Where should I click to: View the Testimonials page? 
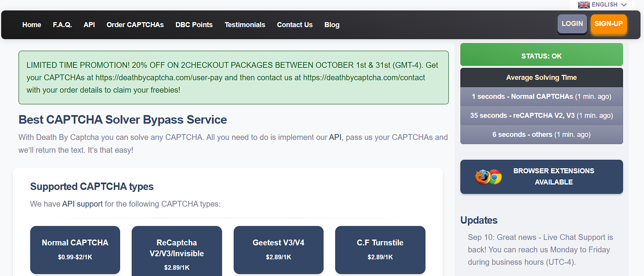(x=245, y=25)
